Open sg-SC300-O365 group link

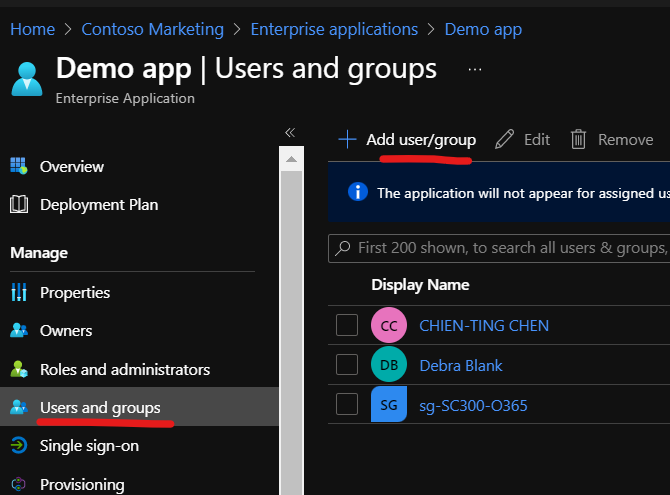tap(473, 405)
